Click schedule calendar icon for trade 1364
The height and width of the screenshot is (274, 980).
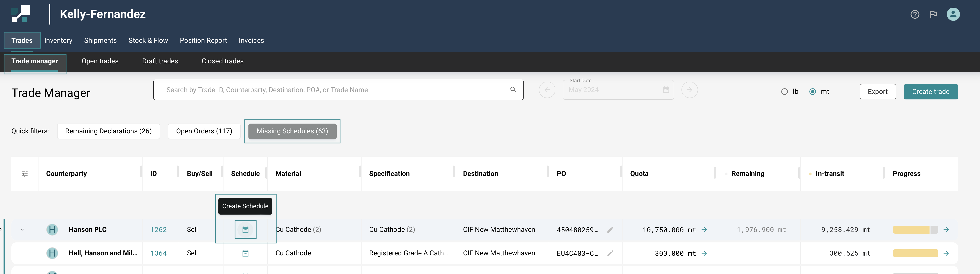pos(245,253)
